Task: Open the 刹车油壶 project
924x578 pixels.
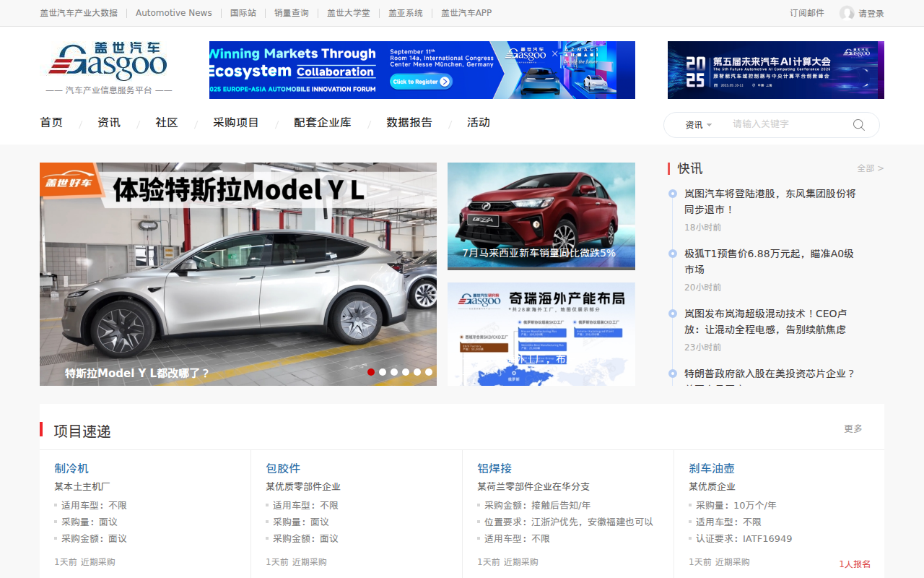Action: [x=712, y=468]
